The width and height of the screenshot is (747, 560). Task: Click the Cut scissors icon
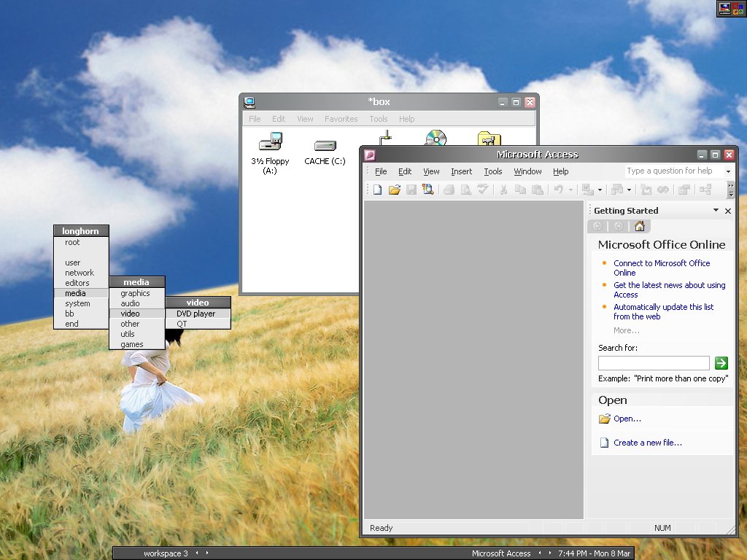tap(503, 190)
